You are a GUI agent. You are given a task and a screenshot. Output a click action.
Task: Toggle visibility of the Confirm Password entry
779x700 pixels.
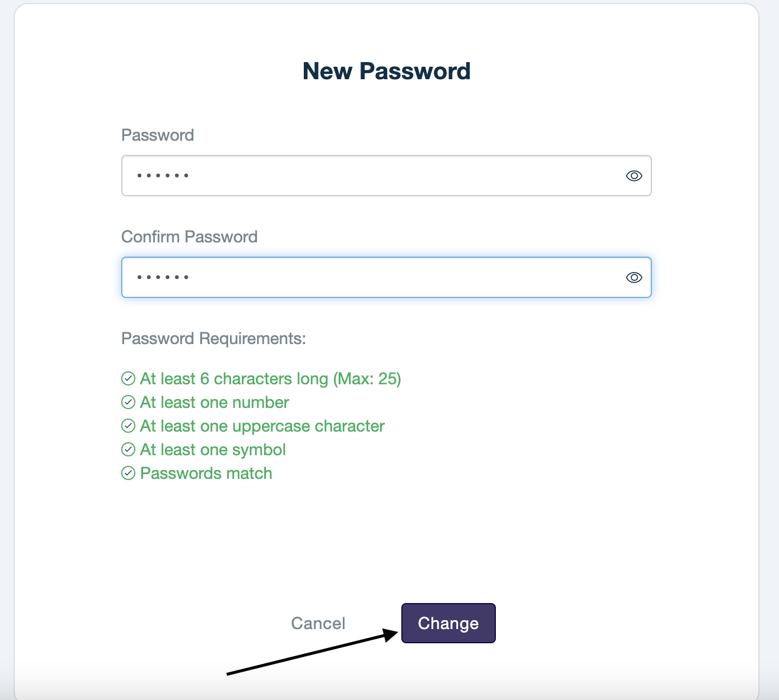634,277
